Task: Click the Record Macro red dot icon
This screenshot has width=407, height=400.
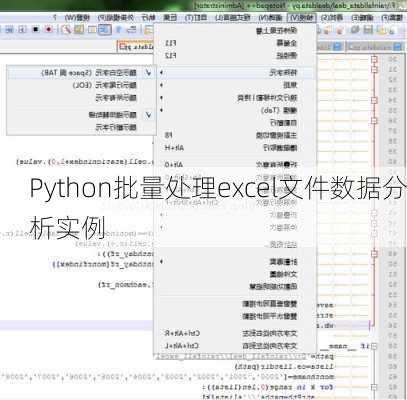Action: coord(49,29)
